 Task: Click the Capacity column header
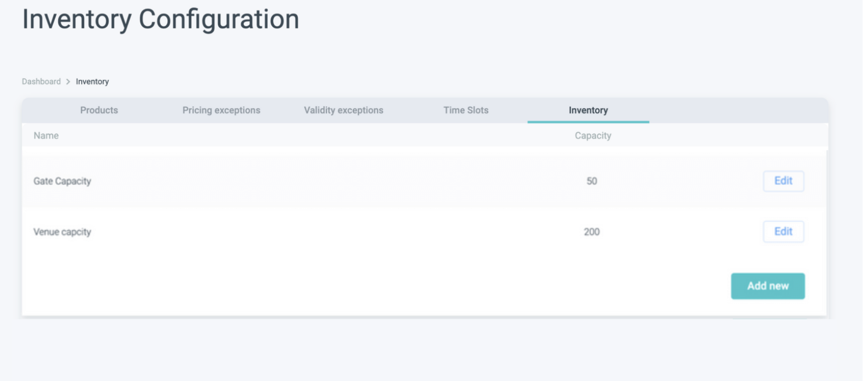coord(592,136)
